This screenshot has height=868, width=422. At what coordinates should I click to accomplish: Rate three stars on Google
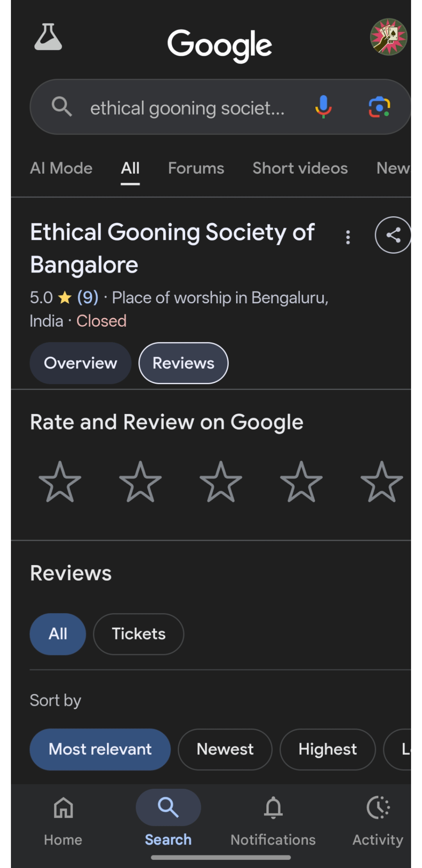221,482
